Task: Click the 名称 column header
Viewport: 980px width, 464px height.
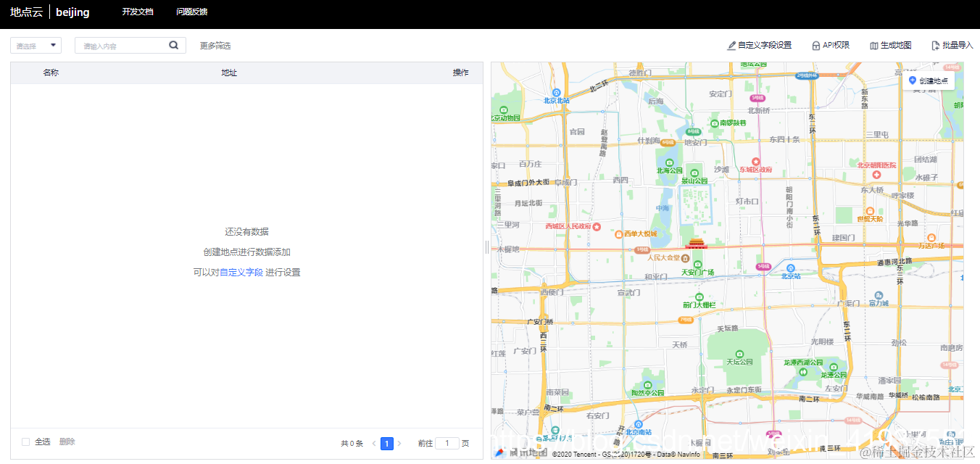Action: tap(51, 72)
